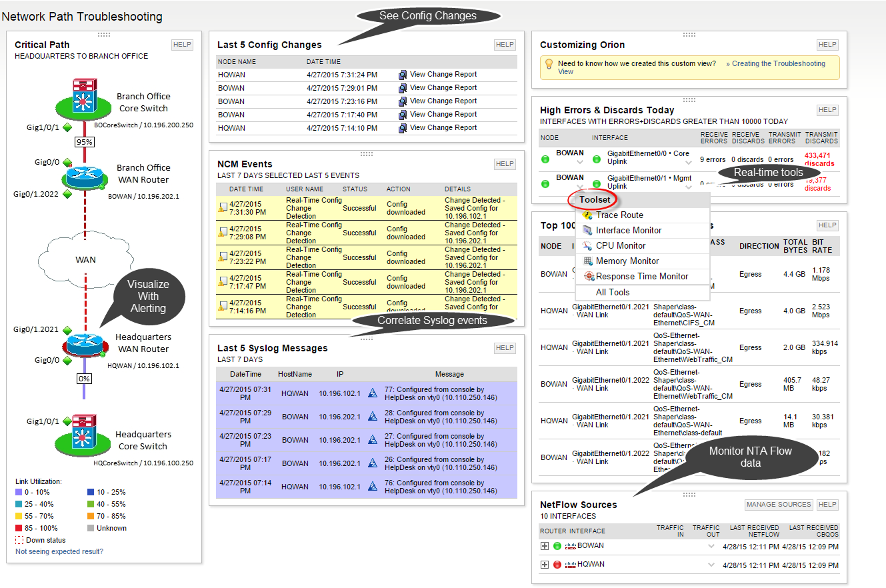Open chevron under BOWAN in Core Uplink row
This screenshot has height=588, width=886.
coord(579,163)
